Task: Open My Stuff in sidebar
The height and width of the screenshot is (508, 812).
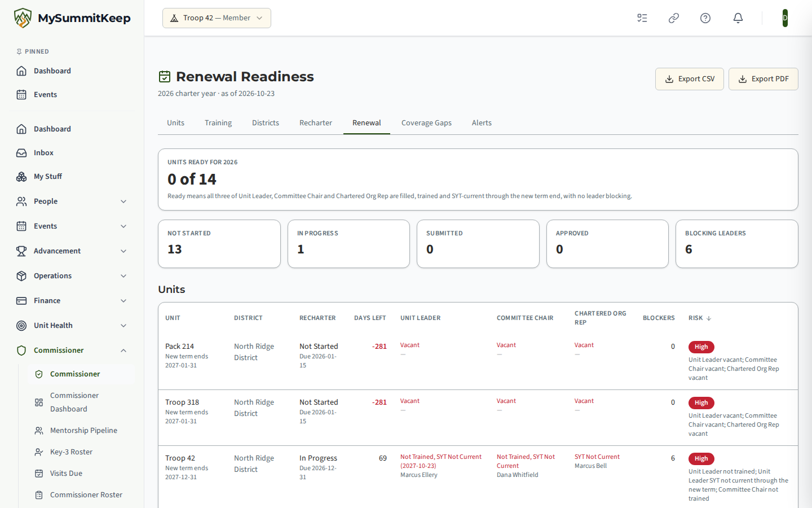Action: [72, 176]
